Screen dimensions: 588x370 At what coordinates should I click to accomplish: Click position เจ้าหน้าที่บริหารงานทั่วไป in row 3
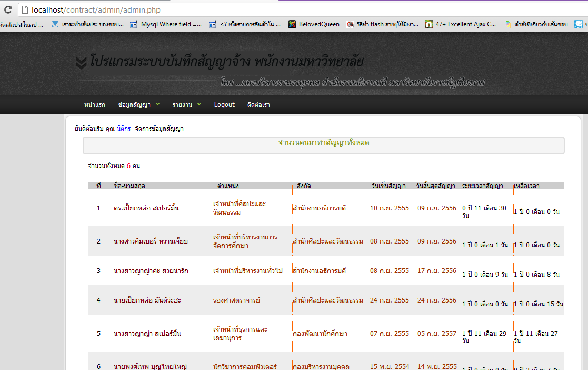point(248,270)
